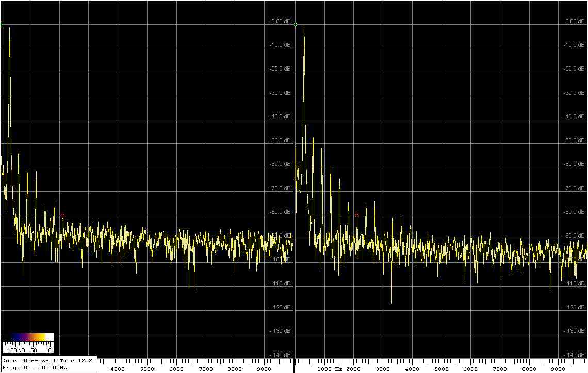The image size is (588, 373).
Task: Click the -40.0 dB label on right plot
Action: coord(575,116)
